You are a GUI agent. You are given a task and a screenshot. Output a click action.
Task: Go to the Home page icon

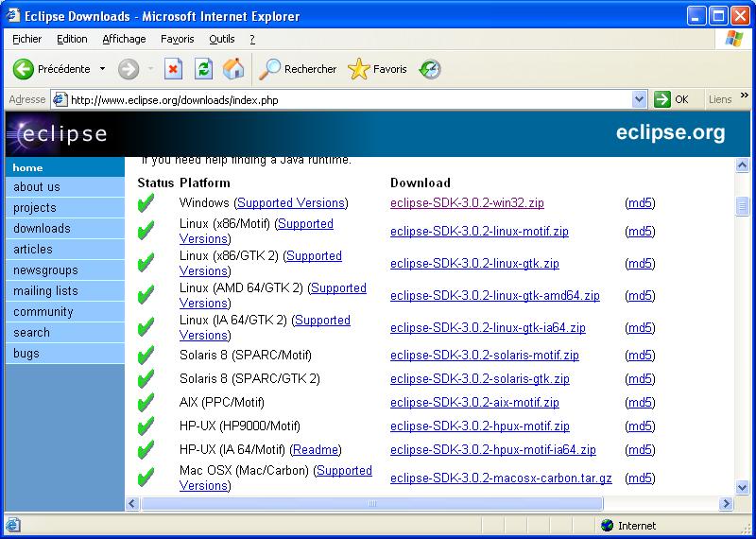point(233,69)
